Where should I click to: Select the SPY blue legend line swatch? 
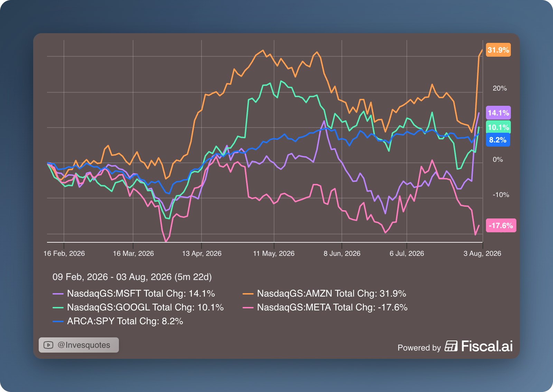[x=58, y=321]
